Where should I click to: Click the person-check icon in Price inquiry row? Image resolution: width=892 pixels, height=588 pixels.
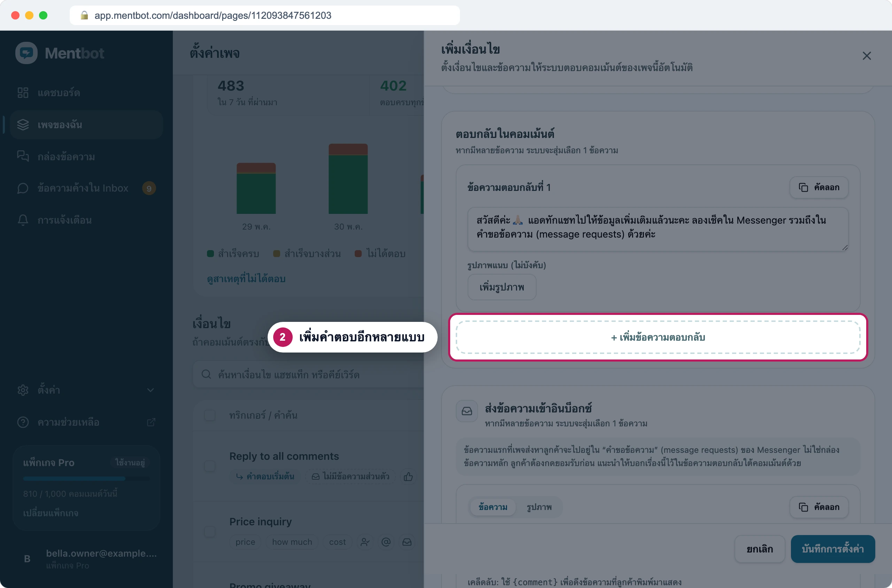[x=365, y=542]
